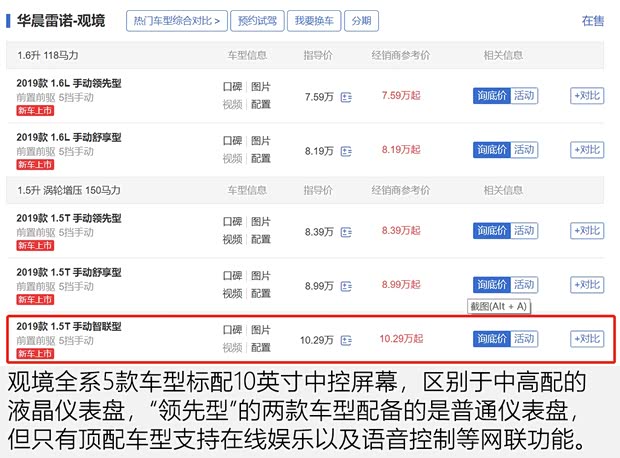Open 口碑 for 1.6L 手动舒享型
This screenshot has height=458, width=620.
pos(232,141)
